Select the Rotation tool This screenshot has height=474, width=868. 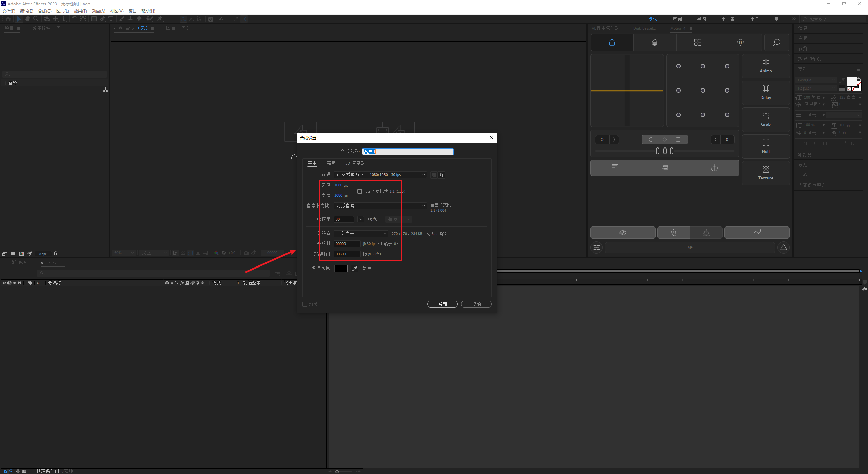pyautogui.click(x=74, y=19)
